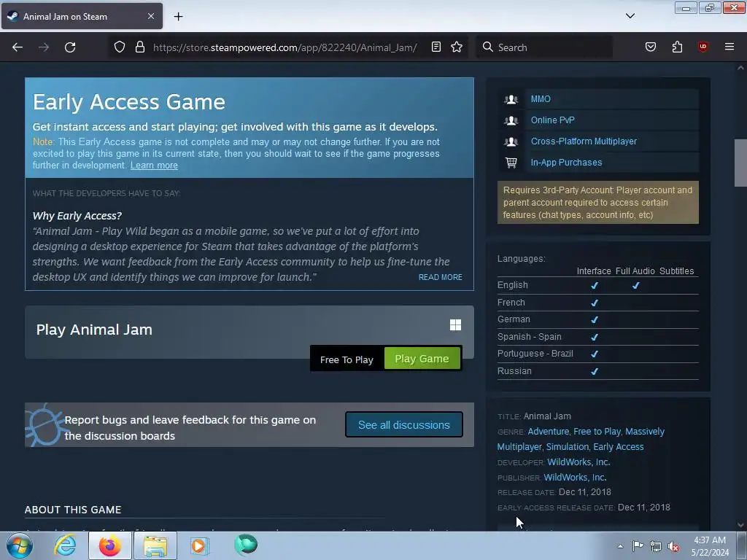Open the Free to Play genre link
The height and width of the screenshot is (560, 747).
[597, 432]
